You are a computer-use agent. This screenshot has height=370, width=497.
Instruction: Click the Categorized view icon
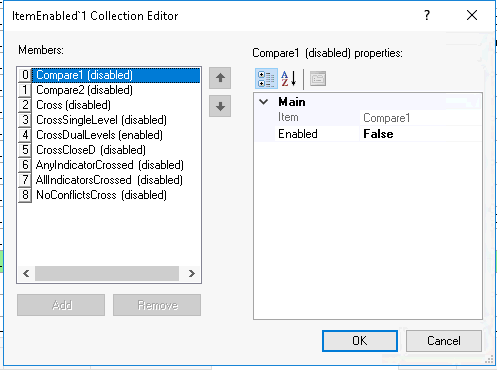266,79
